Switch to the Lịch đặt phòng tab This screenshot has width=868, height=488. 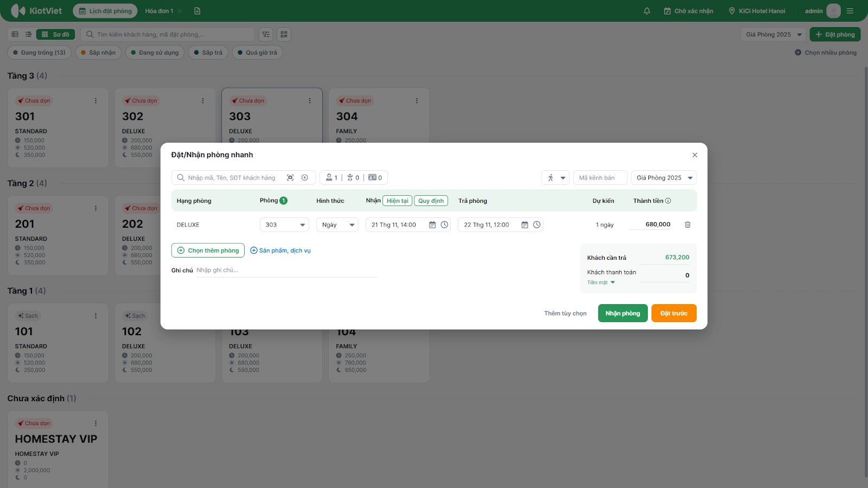tap(105, 11)
